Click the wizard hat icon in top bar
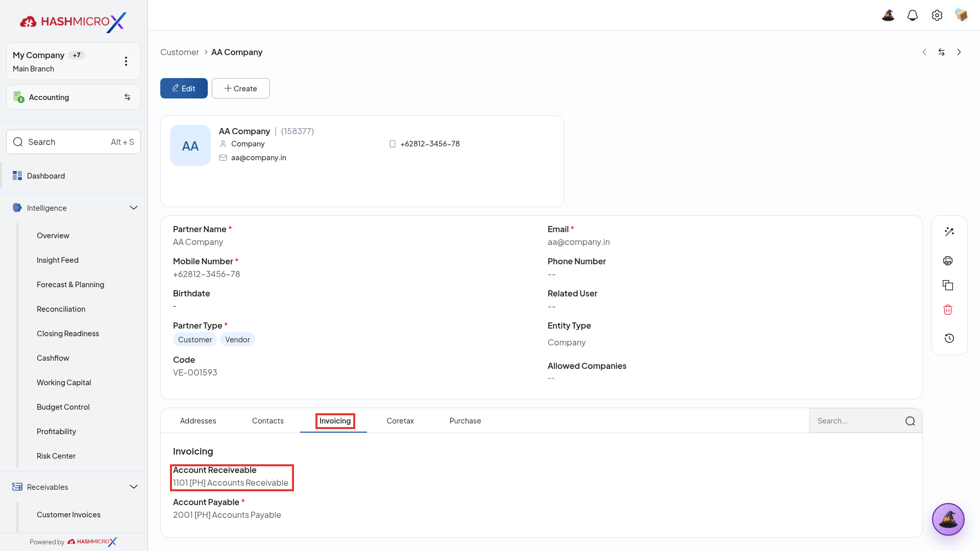 coord(888,15)
